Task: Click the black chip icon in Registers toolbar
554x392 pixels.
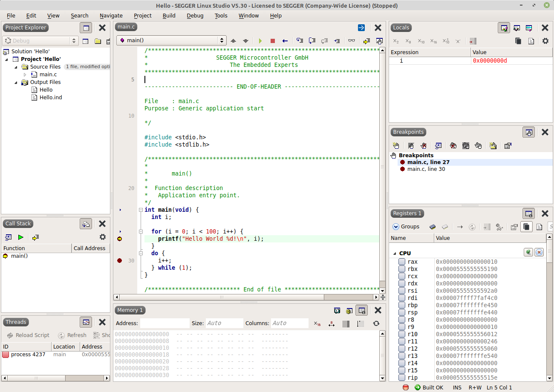Action: (x=433, y=227)
